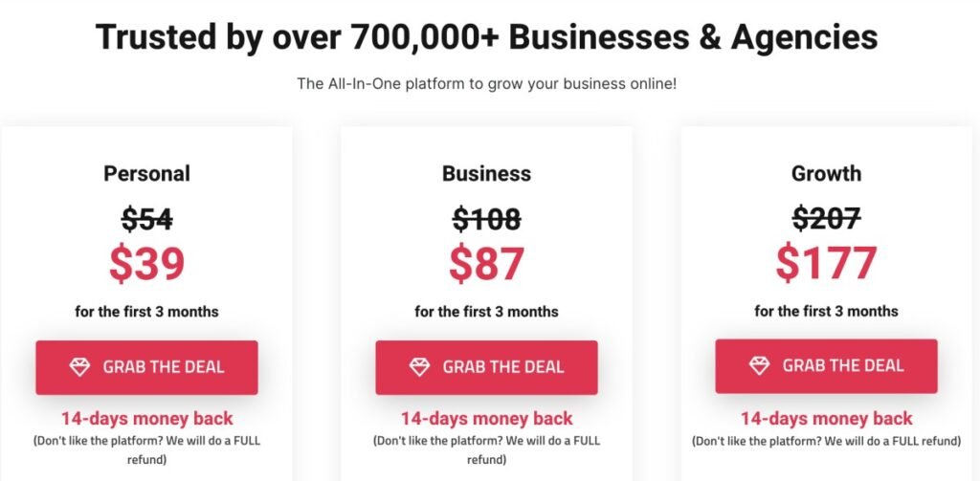Click the All-In-One platform tagline text
The image size is (980, 481).
pos(486,84)
